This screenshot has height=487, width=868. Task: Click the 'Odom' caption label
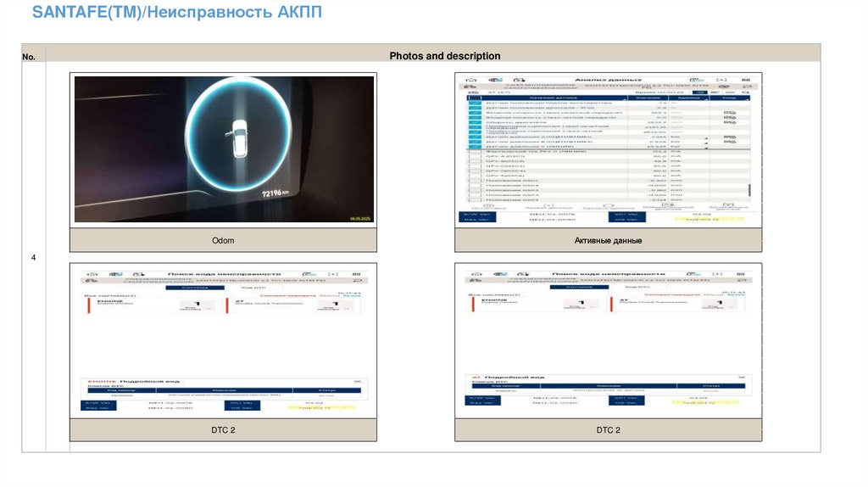[x=223, y=240]
